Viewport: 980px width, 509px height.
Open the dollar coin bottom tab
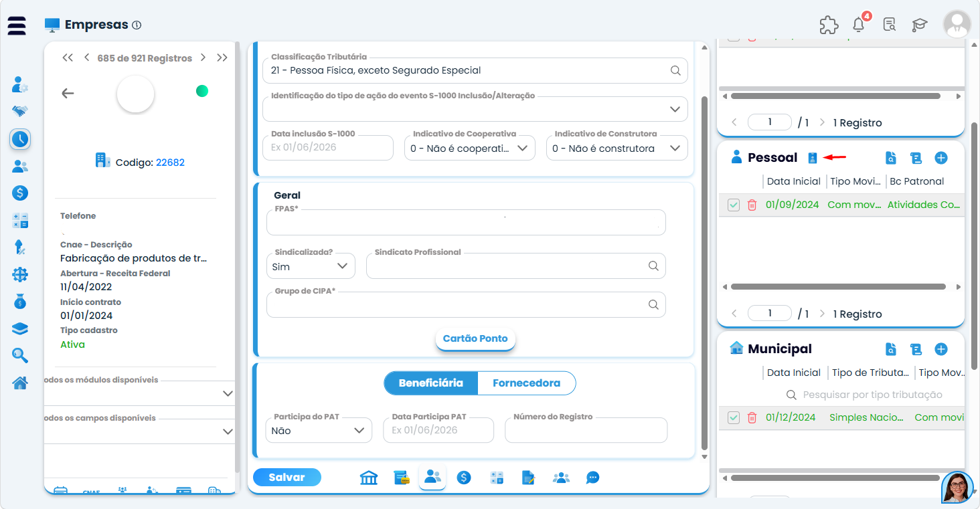pos(464,478)
